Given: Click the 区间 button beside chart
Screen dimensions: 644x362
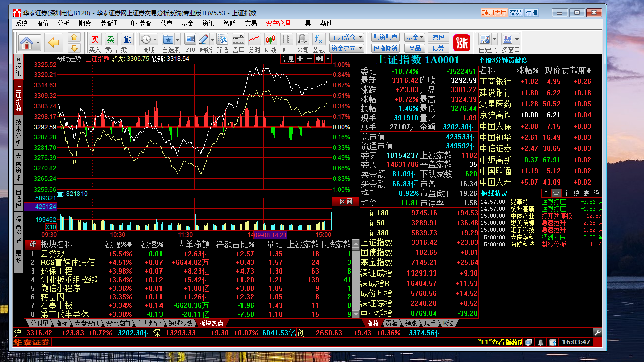Looking at the screenshot, I should (345, 202).
